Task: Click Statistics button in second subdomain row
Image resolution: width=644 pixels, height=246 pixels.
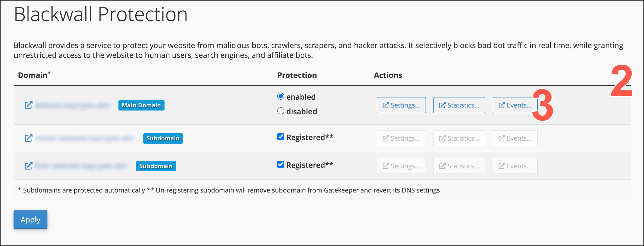Action: coord(459,166)
